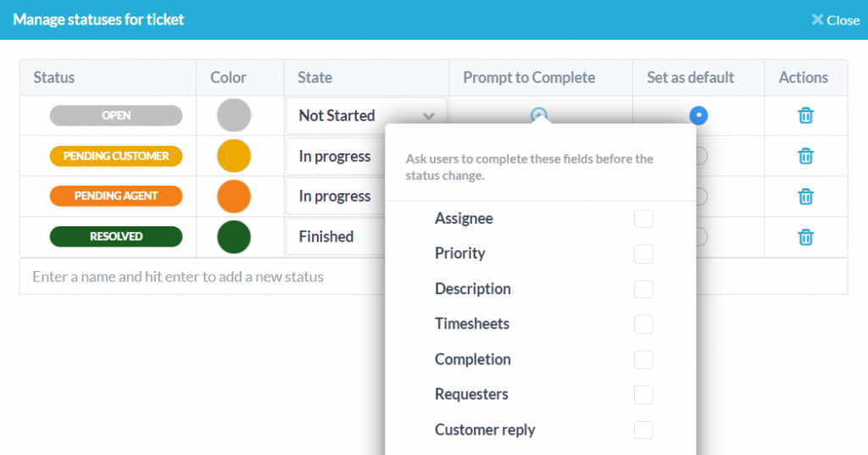Click the Prompt to Complete icon for OPEN
868x455 pixels.
pos(538,115)
